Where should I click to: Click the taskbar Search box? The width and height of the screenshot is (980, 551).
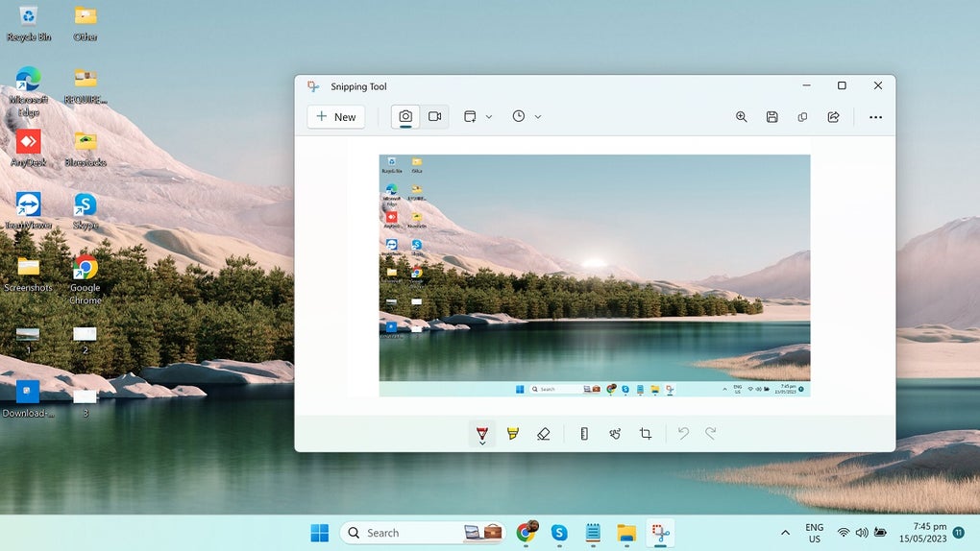click(x=423, y=533)
